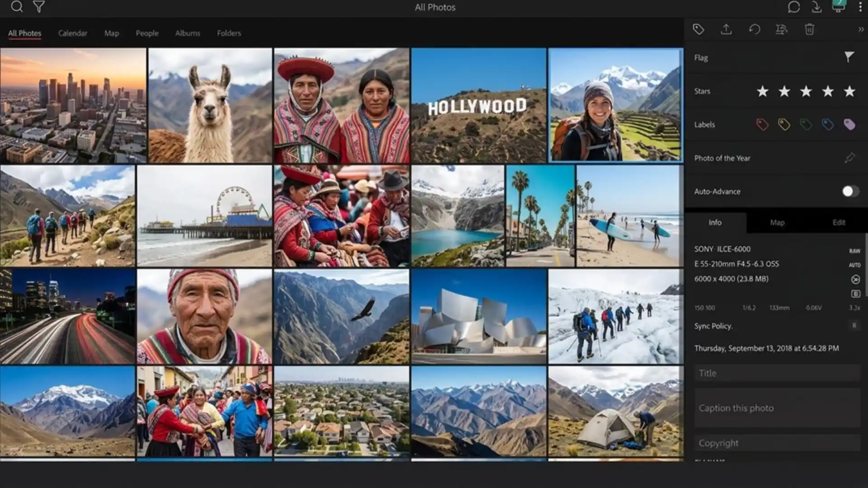The image size is (868, 488).
Task: Select the tent camping mountain photo
Action: (615, 411)
